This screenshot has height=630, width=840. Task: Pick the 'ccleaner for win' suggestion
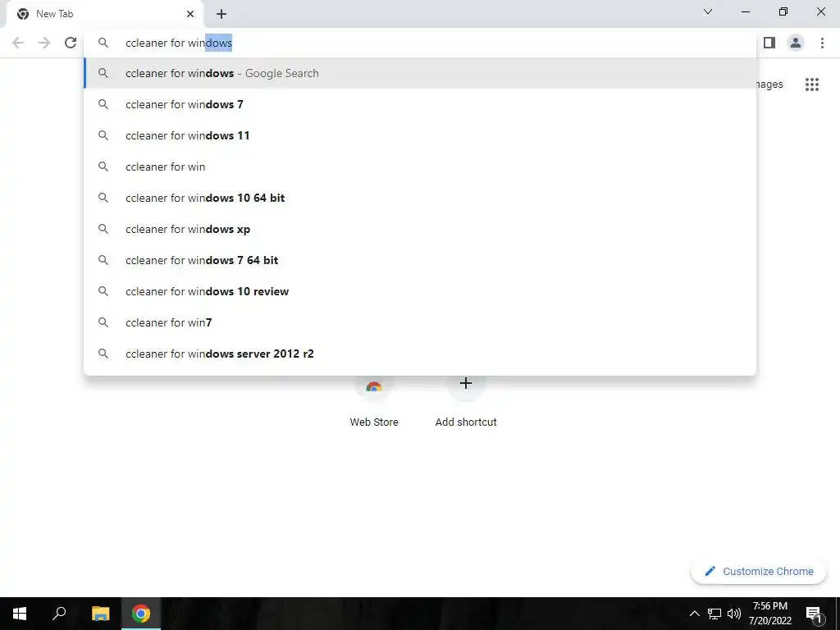tap(420, 167)
